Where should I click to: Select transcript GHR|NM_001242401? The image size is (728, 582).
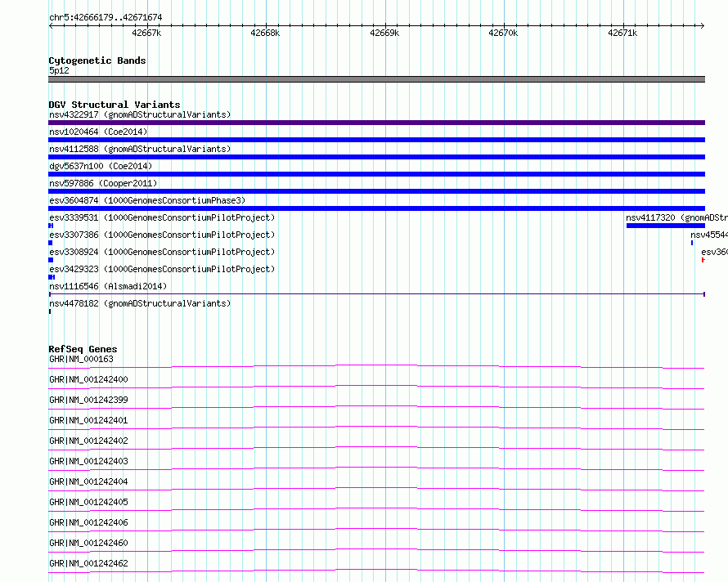coord(88,420)
